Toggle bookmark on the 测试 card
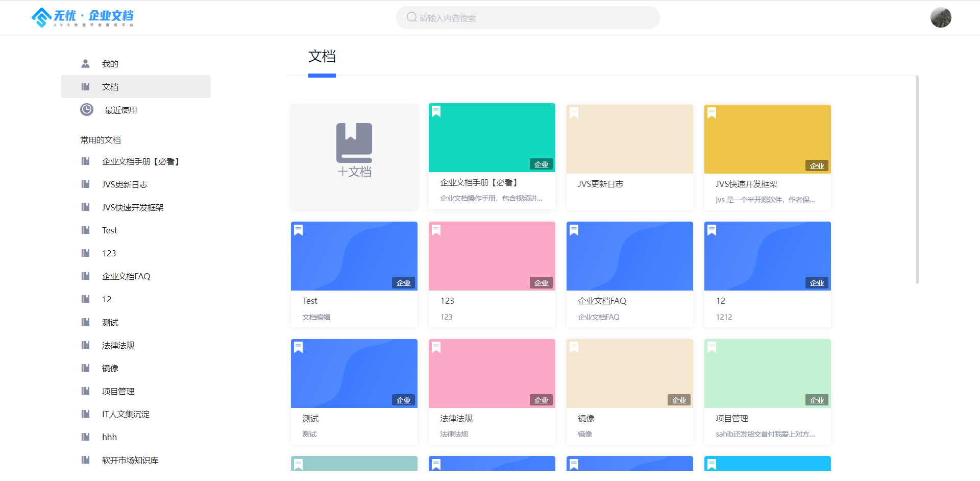Viewport: 980px width, 481px height. 298,348
